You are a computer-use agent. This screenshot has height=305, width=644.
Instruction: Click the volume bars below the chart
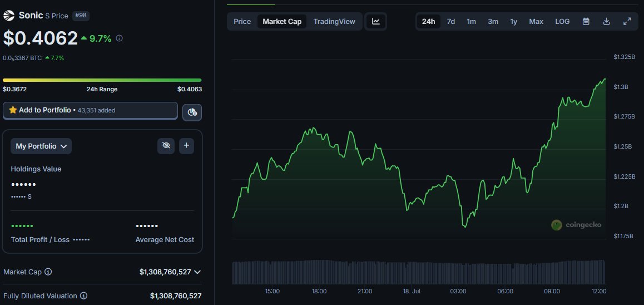pos(419,272)
